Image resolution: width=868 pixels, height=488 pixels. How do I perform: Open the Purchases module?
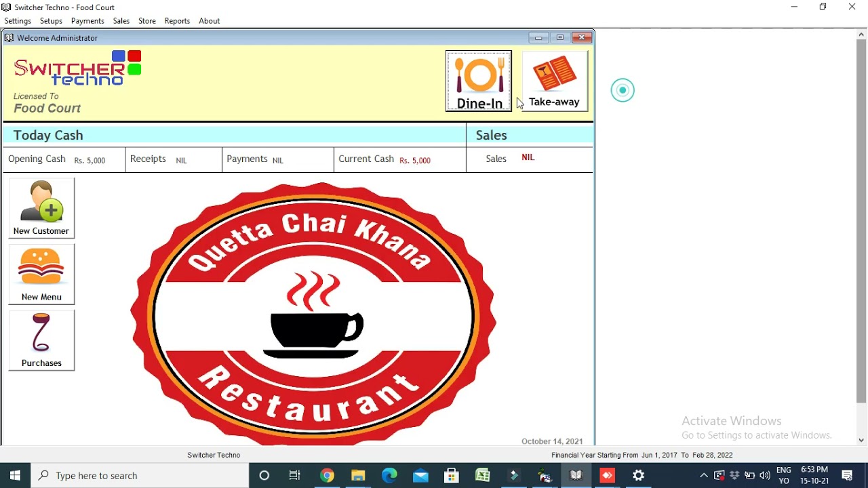click(41, 340)
